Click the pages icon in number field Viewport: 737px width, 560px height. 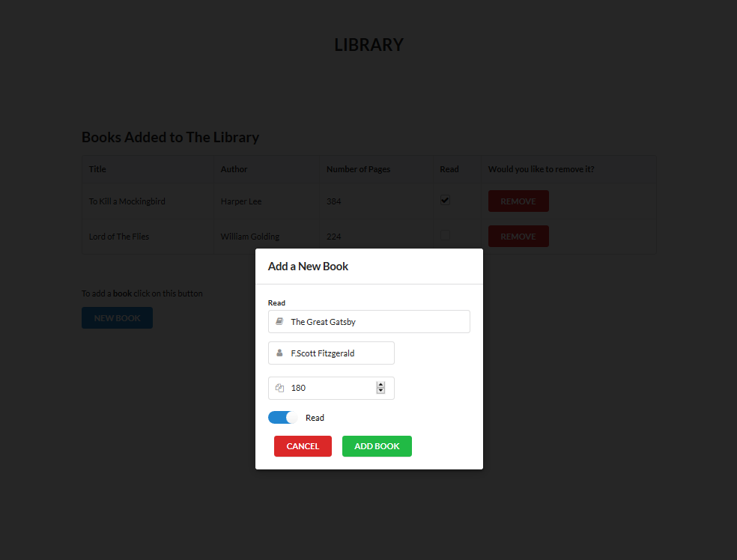click(279, 388)
